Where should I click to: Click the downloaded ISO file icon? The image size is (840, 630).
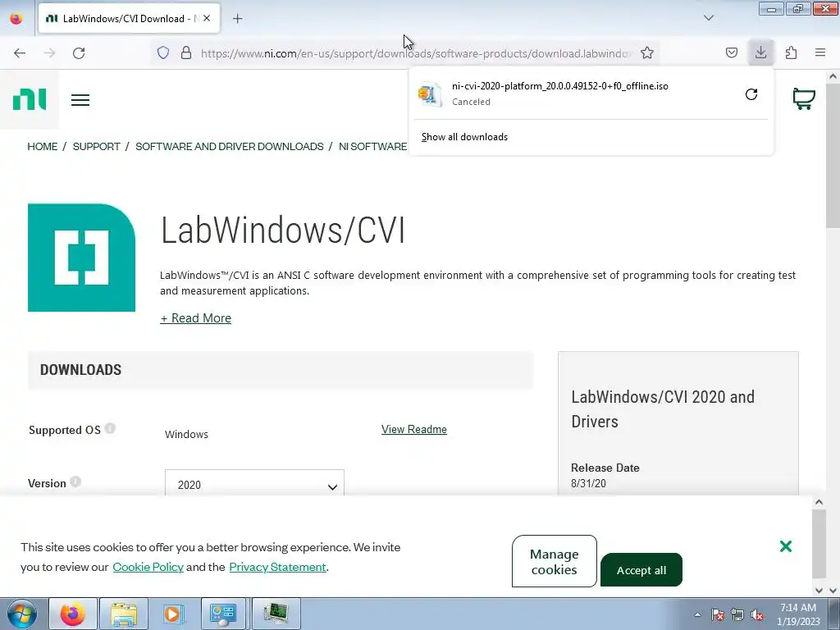[x=430, y=94]
